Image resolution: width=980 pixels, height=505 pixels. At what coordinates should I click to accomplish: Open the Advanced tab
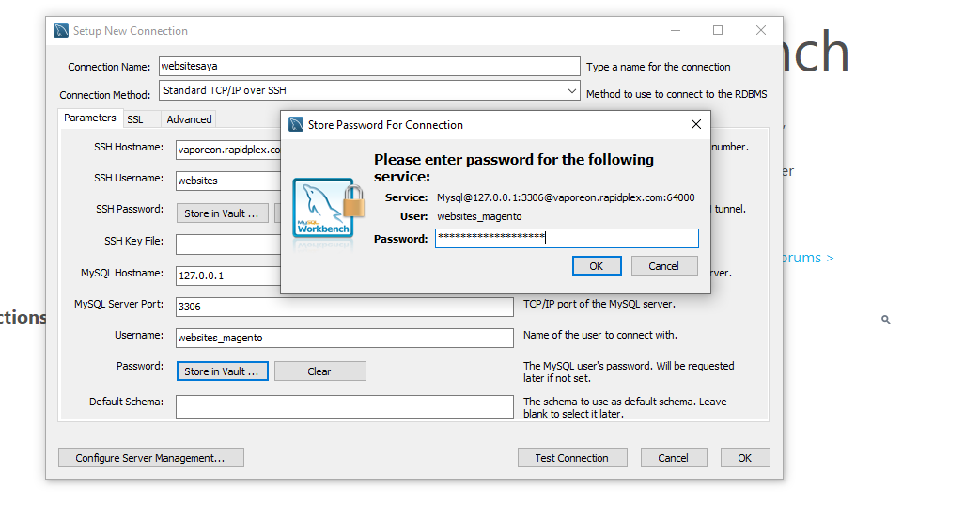coord(189,119)
